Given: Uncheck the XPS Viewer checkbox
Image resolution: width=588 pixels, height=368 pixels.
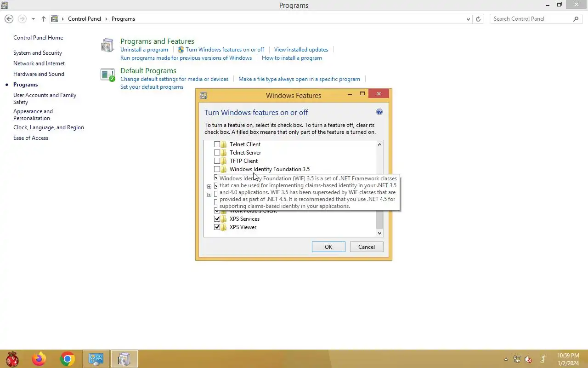Looking at the screenshot, I should 217,227.
